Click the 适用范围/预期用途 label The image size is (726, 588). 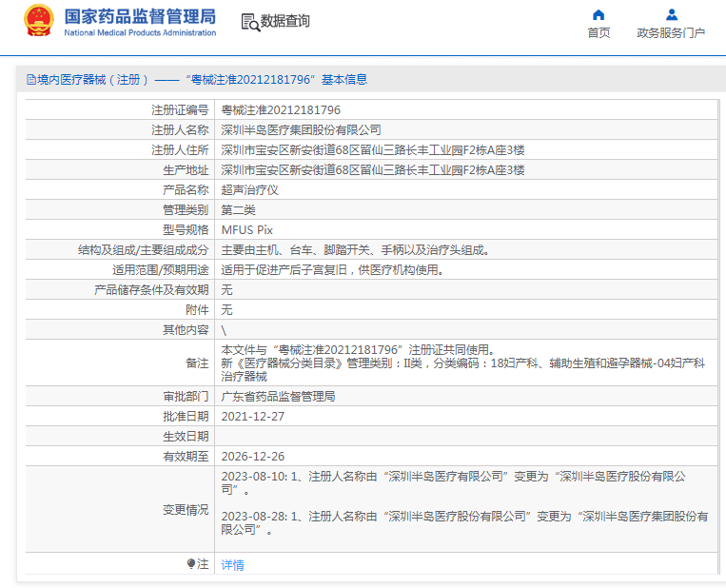(161, 270)
